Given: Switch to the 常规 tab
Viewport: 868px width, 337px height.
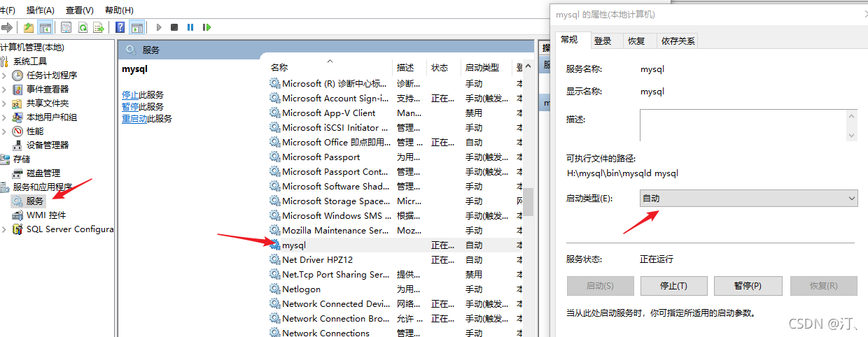Looking at the screenshot, I should click(x=572, y=40).
